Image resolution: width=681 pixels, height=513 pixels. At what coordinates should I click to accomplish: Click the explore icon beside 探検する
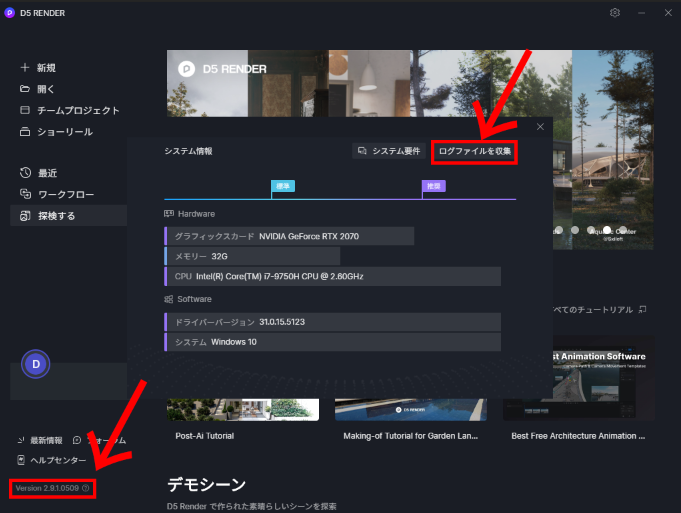point(25,215)
